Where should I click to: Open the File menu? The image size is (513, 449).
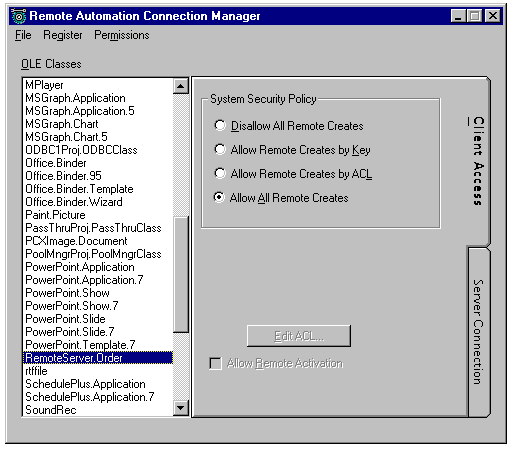[x=23, y=35]
